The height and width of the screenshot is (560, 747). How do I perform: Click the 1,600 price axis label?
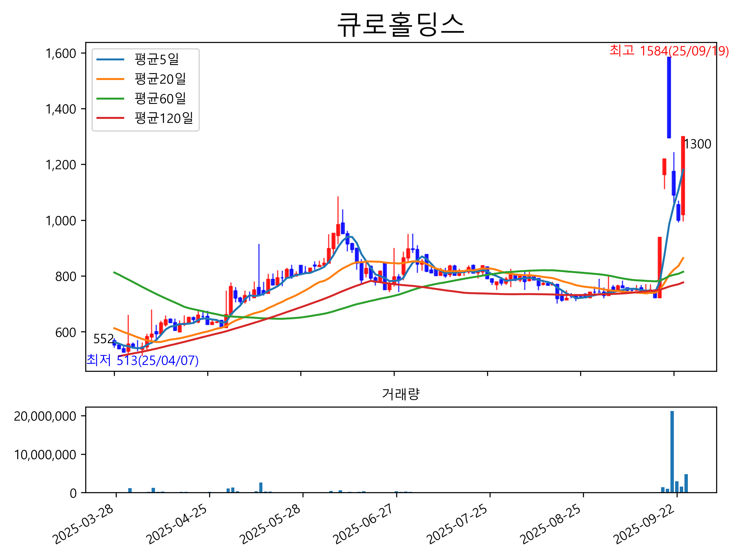(x=61, y=53)
